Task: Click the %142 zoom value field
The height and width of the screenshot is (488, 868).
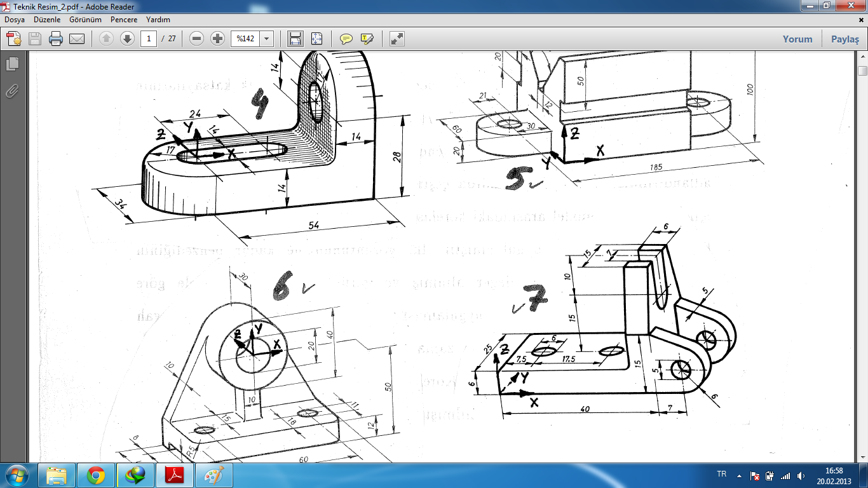Action: tap(245, 39)
